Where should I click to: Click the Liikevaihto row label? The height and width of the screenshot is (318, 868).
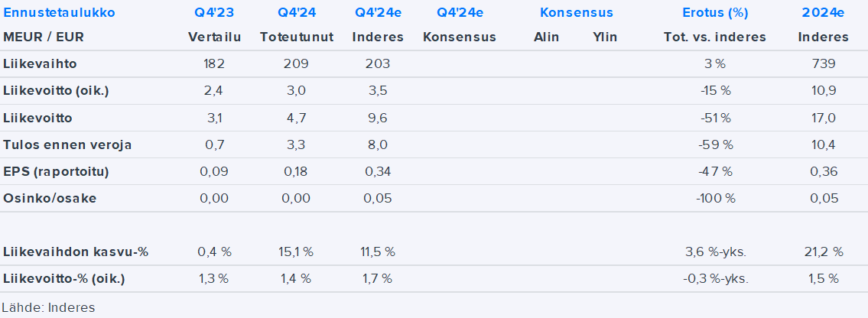[40, 64]
